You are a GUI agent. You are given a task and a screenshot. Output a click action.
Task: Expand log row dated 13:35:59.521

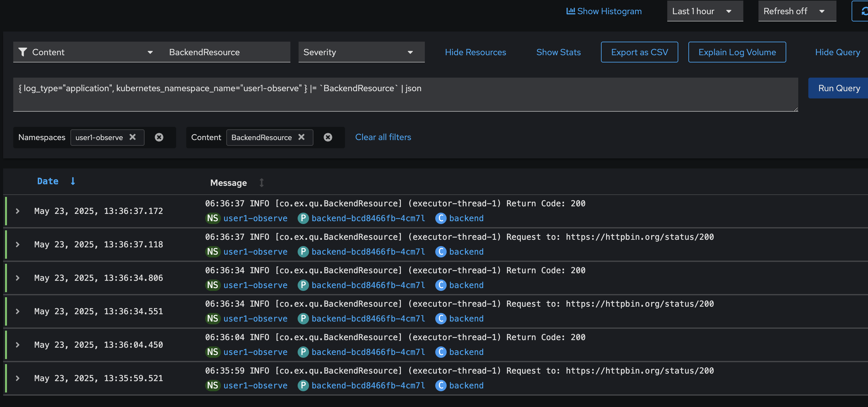18,378
